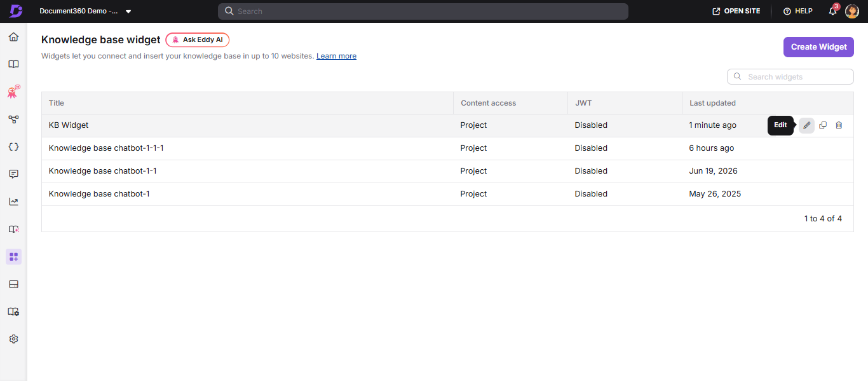The width and height of the screenshot is (868, 381).
Task: Click Disabled JWT cell for KB Widget
Action: point(591,125)
